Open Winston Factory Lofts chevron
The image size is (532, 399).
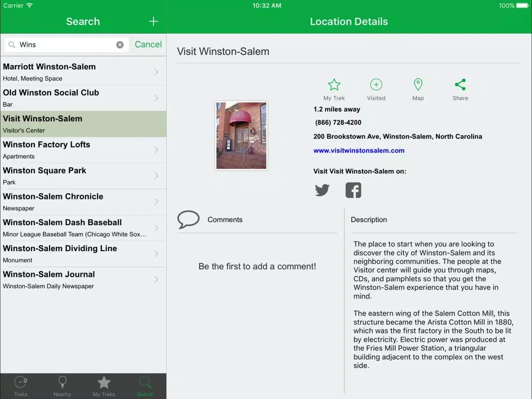pos(156,150)
